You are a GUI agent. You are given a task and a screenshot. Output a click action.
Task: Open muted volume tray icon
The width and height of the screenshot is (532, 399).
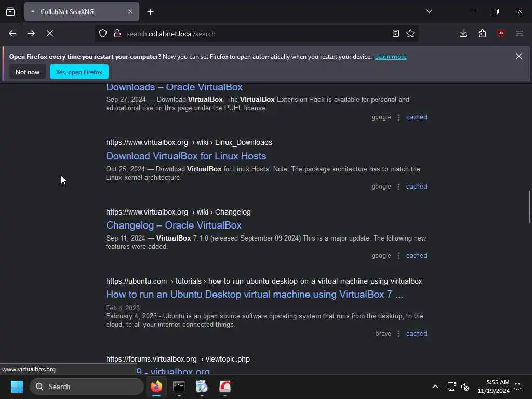click(465, 387)
